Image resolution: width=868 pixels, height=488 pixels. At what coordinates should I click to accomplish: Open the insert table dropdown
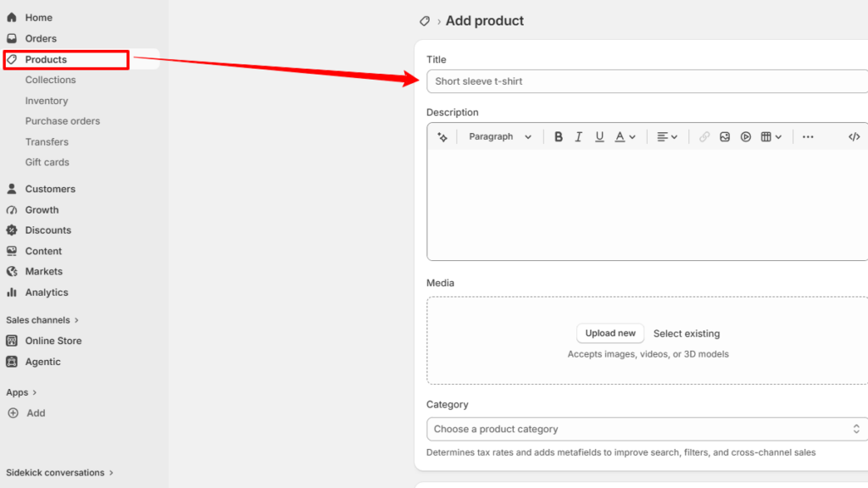[771, 136]
